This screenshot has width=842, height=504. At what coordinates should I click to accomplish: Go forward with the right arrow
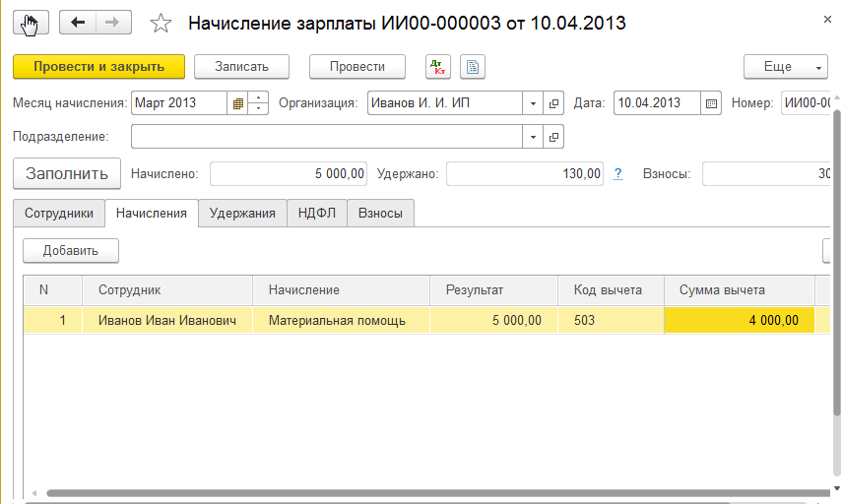pos(113,22)
